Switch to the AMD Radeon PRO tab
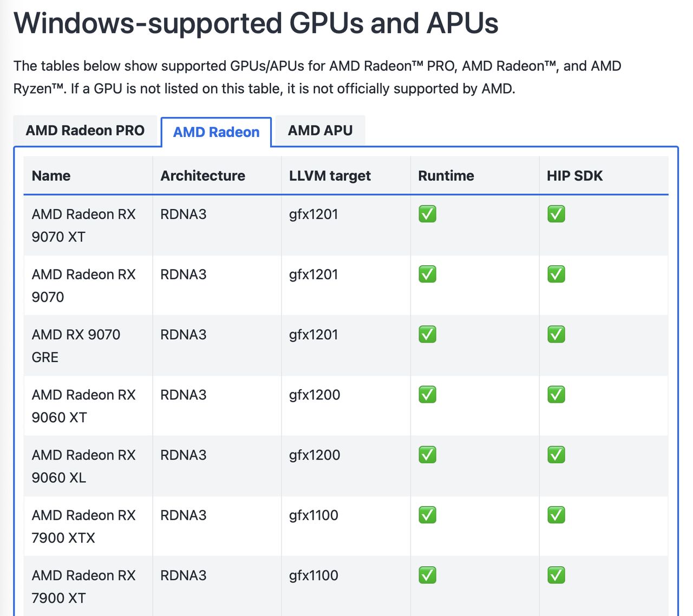 (x=85, y=130)
